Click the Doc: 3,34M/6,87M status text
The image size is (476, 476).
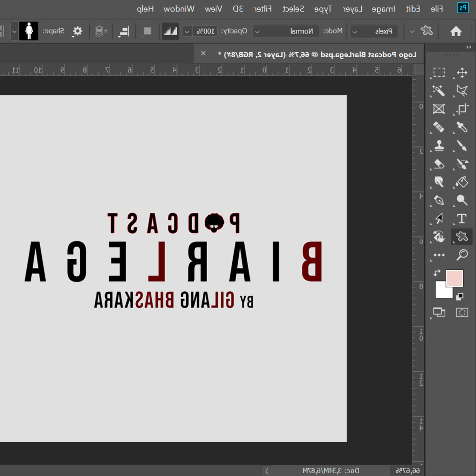tap(331, 471)
